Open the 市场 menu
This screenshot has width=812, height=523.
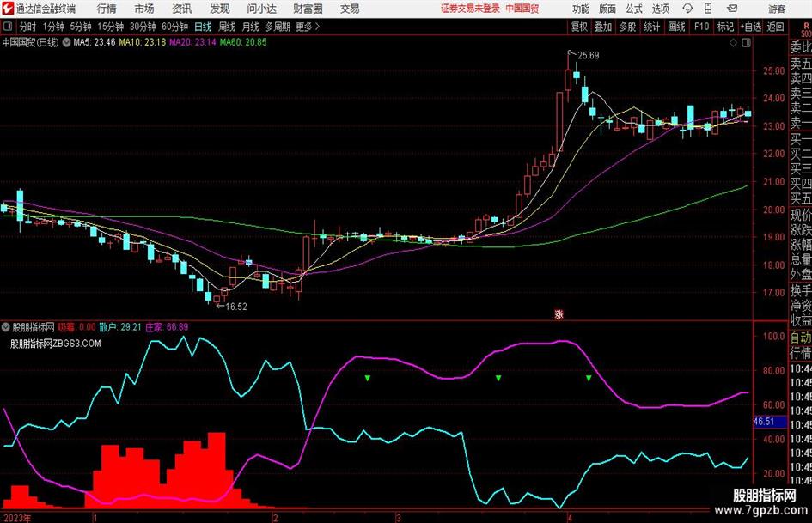[144, 9]
